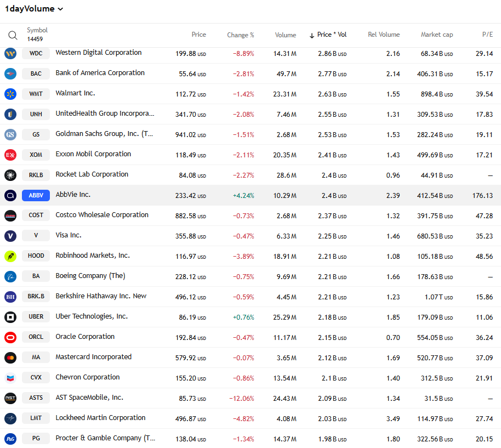Click the Procter & Gamble logo icon
The width and height of the screenshot is (501, 448).
coord(10,439)
